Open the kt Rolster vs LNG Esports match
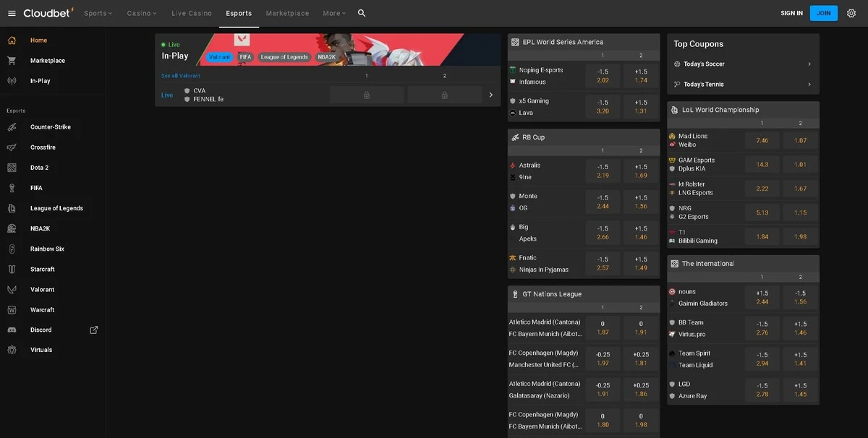This screenshot has height=438, width=868. pos(705,189)
